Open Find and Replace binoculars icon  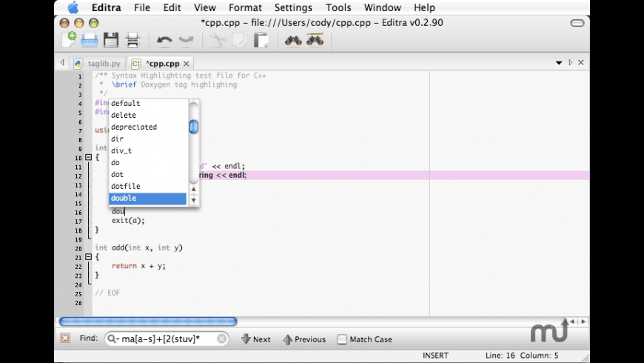tap(315, 39)
